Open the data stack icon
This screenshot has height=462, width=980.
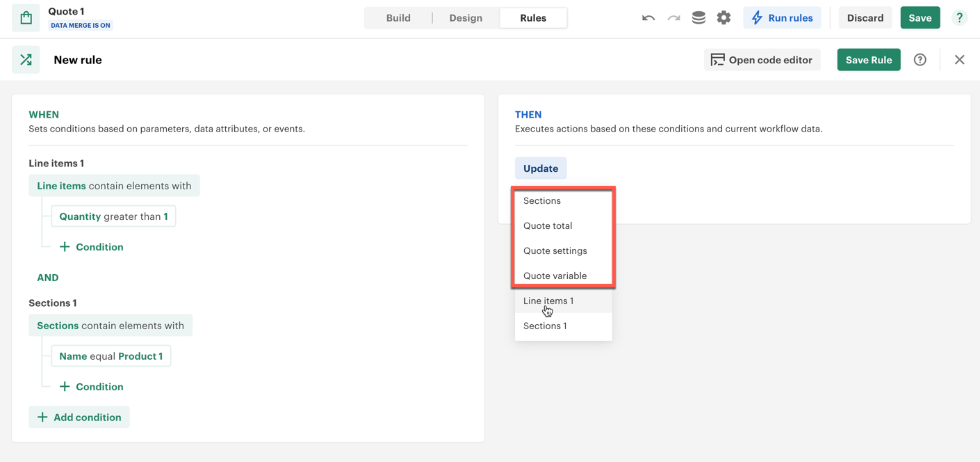point(699,18)
